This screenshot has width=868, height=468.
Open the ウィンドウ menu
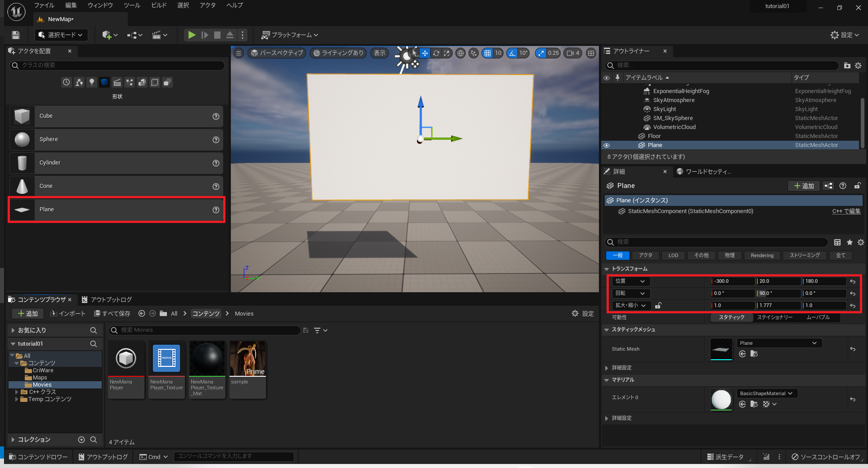pos(100,5)
